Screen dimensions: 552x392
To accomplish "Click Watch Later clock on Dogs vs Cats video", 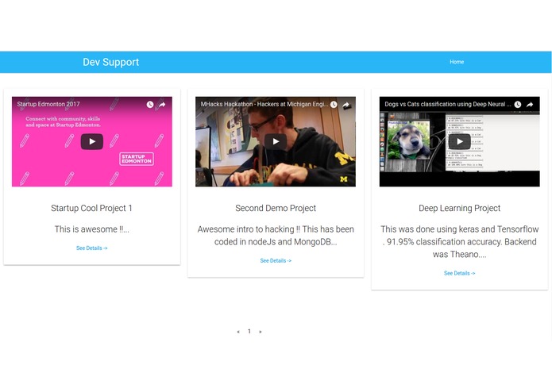I will click(x=518, y=105).
